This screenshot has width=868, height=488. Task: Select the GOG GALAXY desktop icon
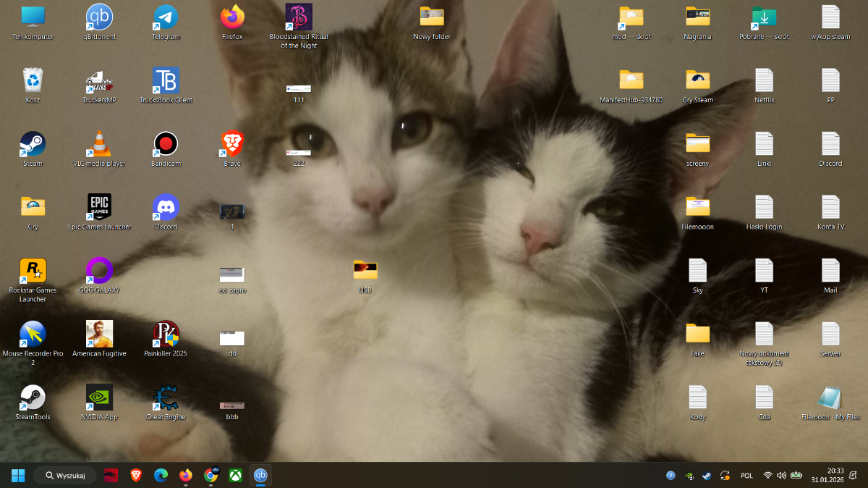click(99, 271)
